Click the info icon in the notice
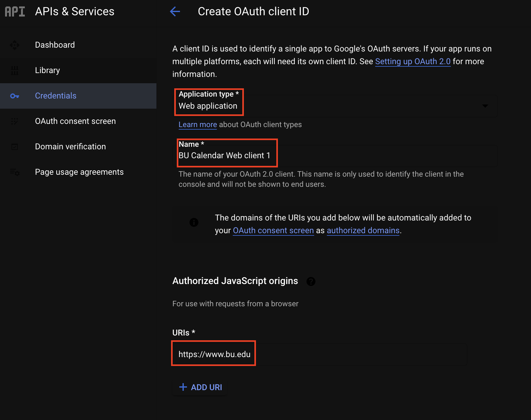531x420 pixels. tap(194, 222)
